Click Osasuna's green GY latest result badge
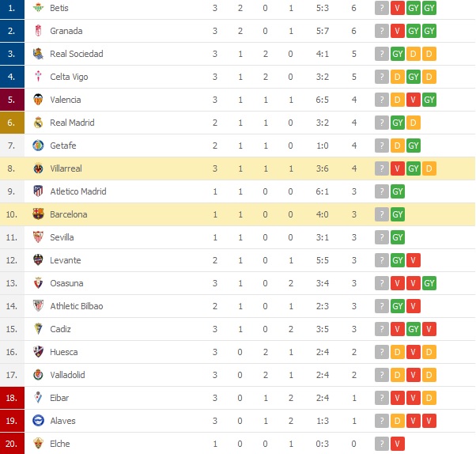This screenshot has height=454, width=476. pos(429,283)
